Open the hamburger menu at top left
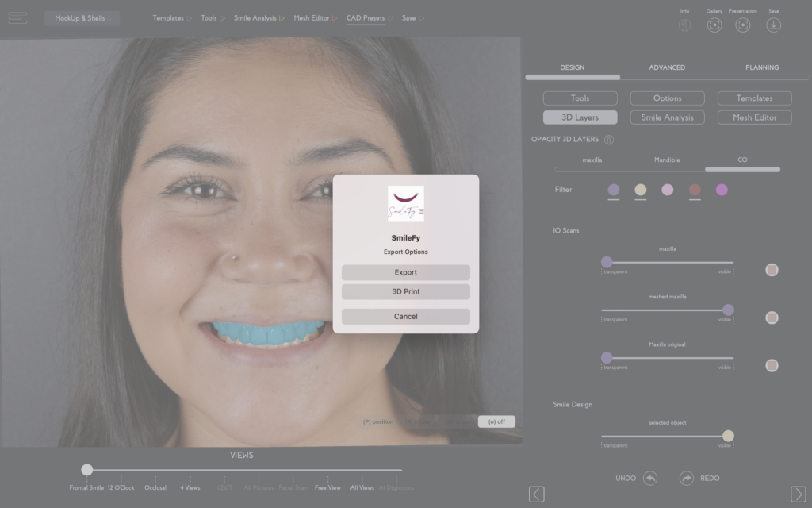The height and width of the screenshot is (508, 812). pos(17,17)
